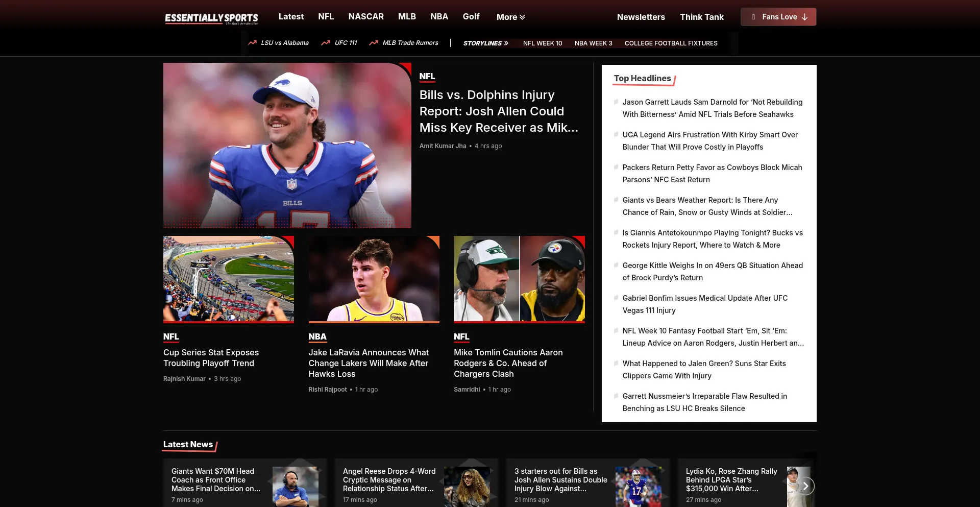Open the NFL WEEK 10 storyline
Screen dimensions: 980x507
point(542,43)
